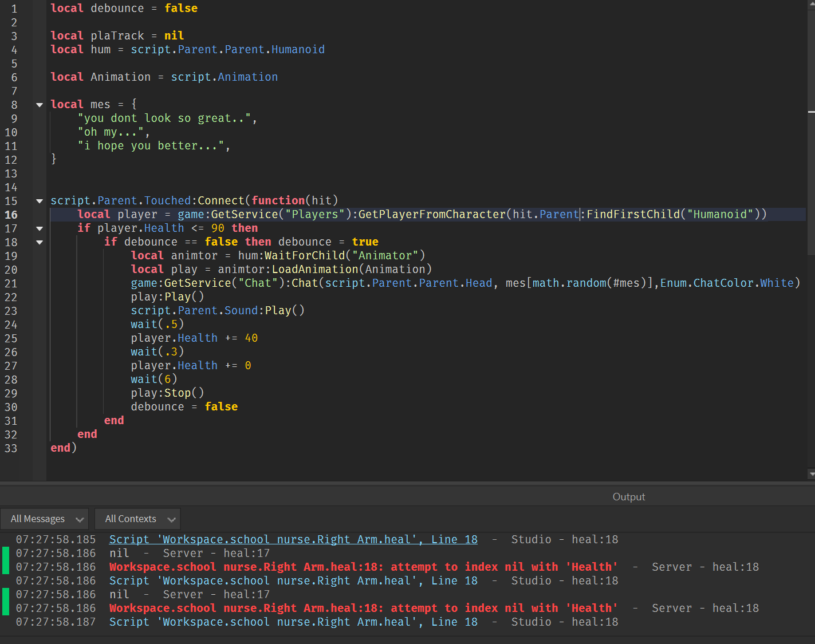Click the Output panel header

point(628,496)
